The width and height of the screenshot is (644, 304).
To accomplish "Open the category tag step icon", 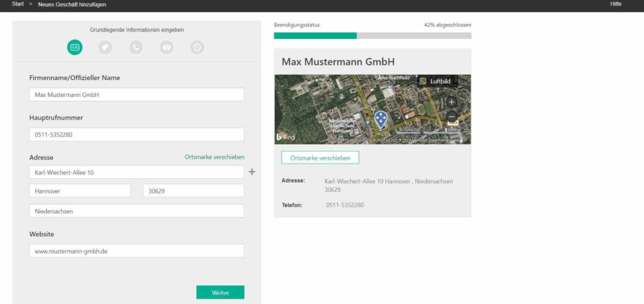I will coord(105,48).
